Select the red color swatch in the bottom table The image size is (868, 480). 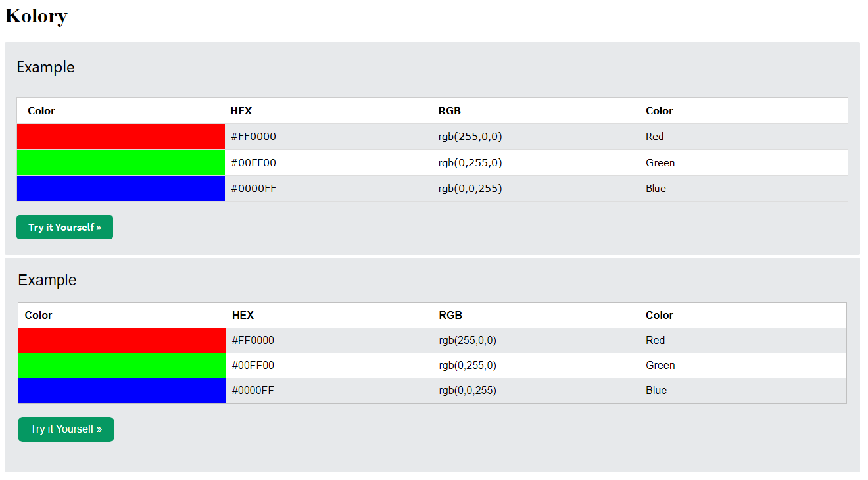(122, 341)
